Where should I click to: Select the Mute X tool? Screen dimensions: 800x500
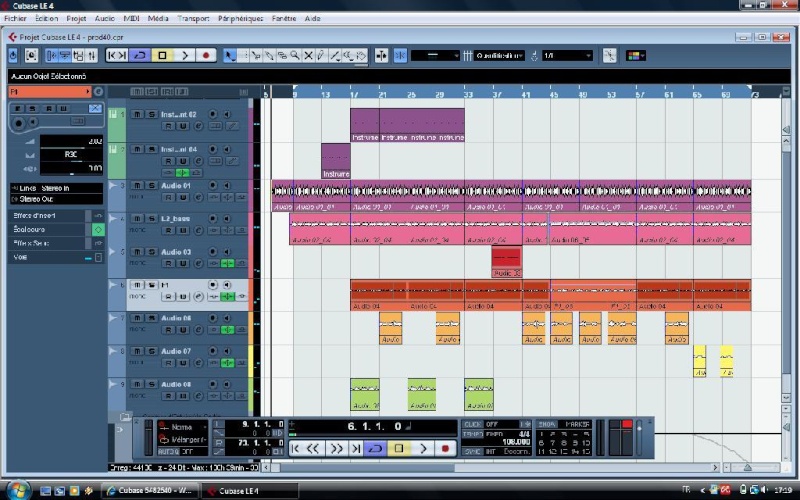[308, 55]
